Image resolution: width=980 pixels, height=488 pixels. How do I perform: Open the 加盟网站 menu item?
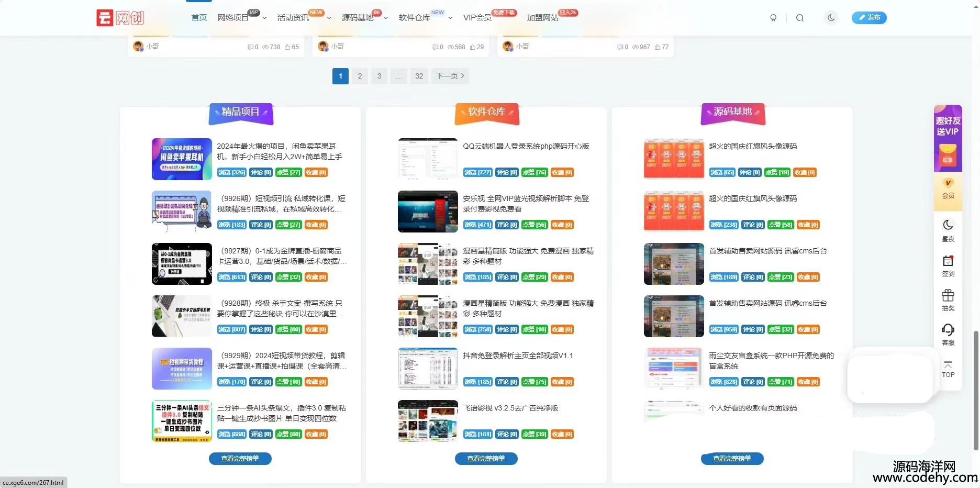[542, 18]
